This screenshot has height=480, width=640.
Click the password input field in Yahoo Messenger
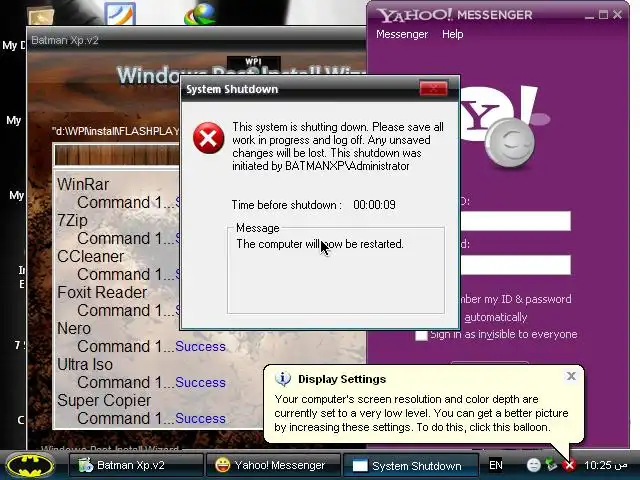[516, 265]
